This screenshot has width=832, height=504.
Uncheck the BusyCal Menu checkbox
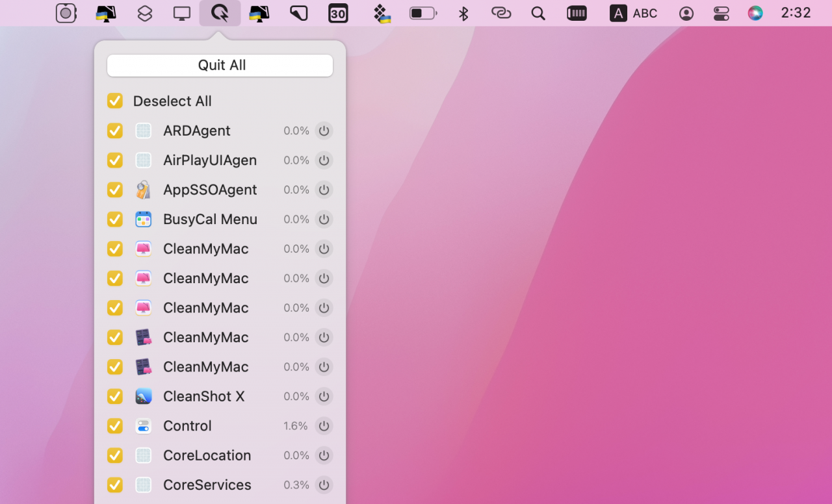pos(115,219)
